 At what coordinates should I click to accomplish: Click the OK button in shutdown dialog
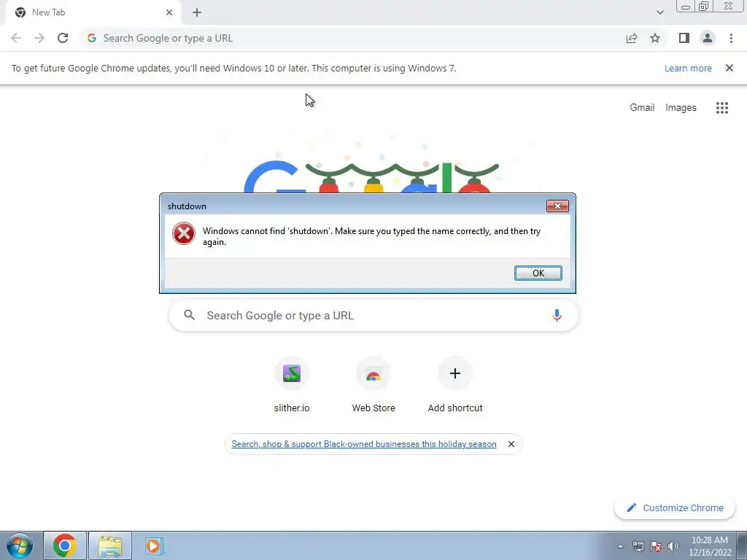pyautogui.click(x=538, y=273)
